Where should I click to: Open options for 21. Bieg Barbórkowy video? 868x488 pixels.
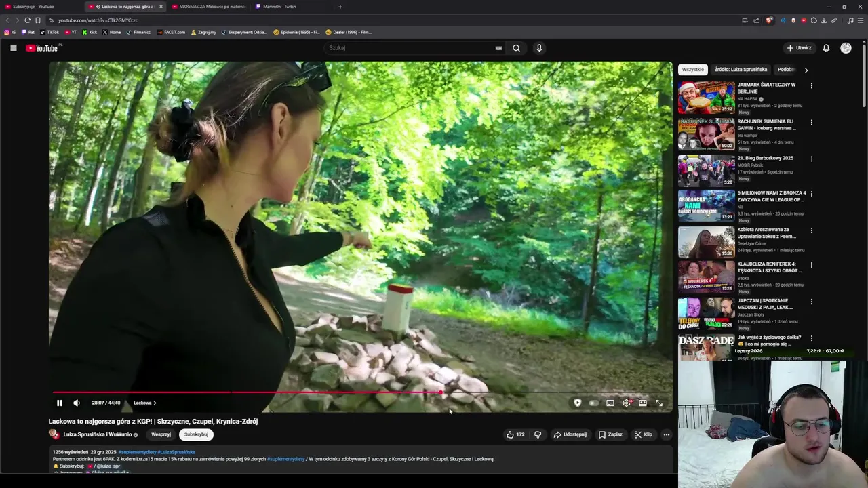click(811, 159)
